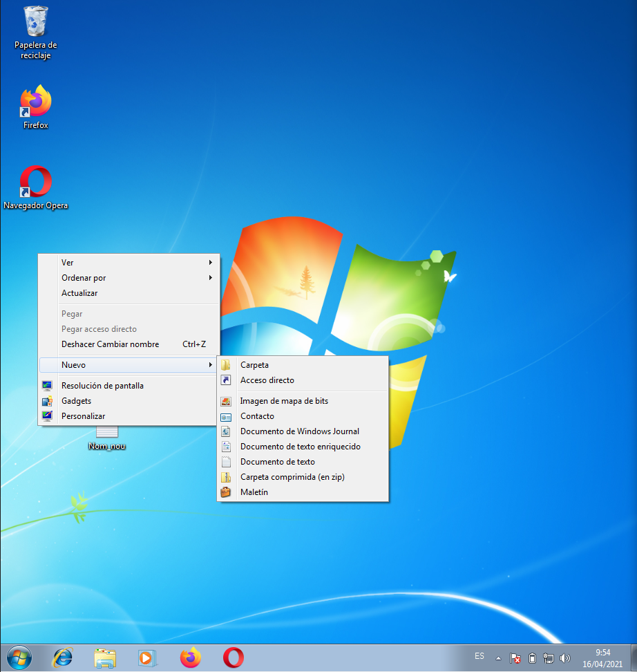Select the Navegador Opera desktop shortcut
Viewport: 637px width, 672px height.
(x=35, y=188)
